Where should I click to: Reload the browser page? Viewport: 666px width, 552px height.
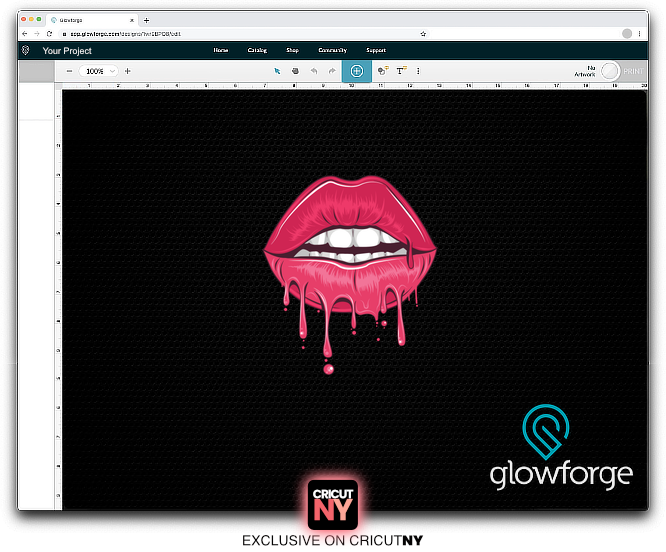(49, 34)
